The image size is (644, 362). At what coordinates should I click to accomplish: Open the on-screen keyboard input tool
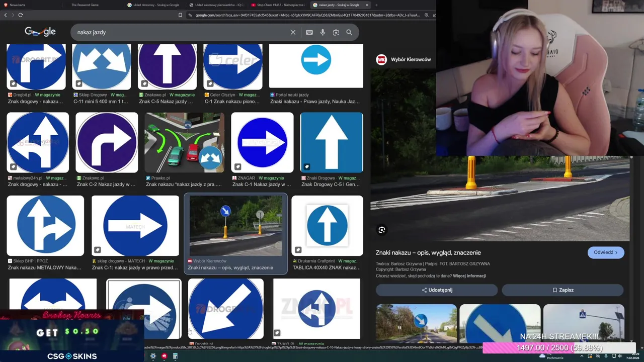point(309,32)
